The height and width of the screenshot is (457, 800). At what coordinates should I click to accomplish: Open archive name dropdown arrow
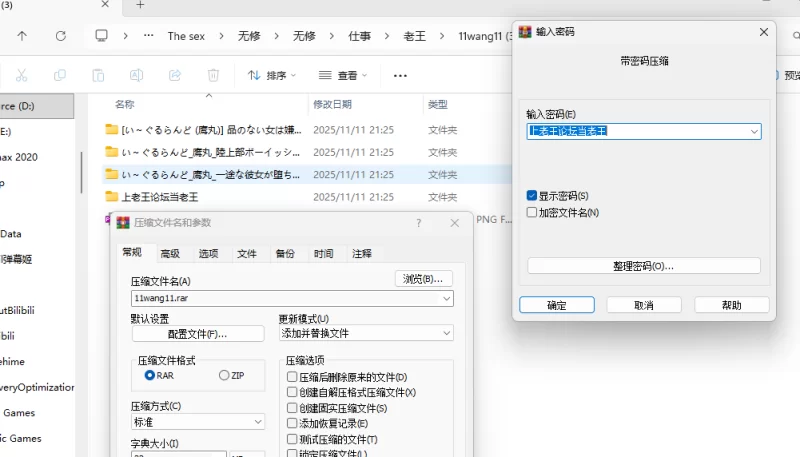(446, 298)
